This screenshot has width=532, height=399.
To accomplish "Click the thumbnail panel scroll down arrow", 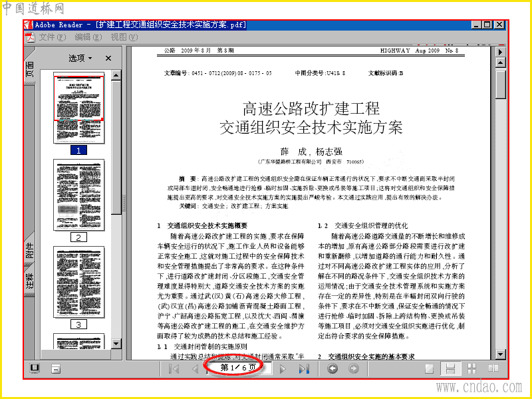I will coord(116,344).
